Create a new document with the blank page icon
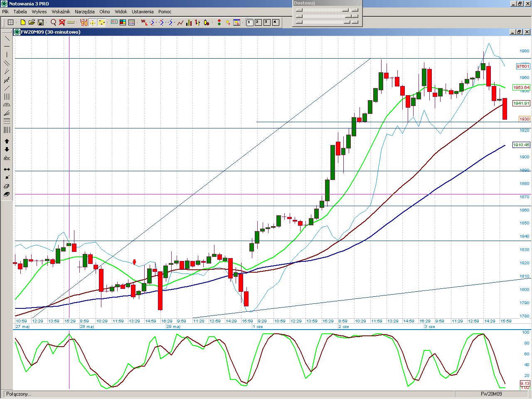This screenshot has width=532, height=399. click(x=23, y=22)
